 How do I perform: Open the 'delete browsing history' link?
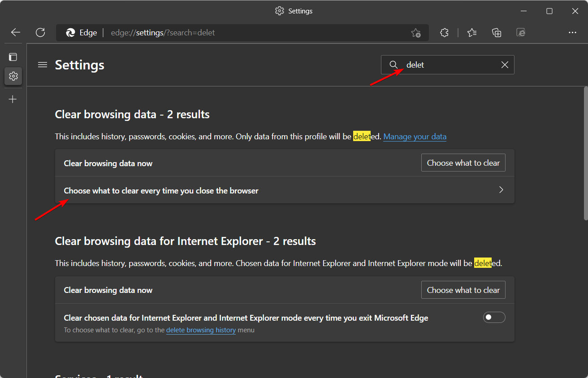[201, 330]
